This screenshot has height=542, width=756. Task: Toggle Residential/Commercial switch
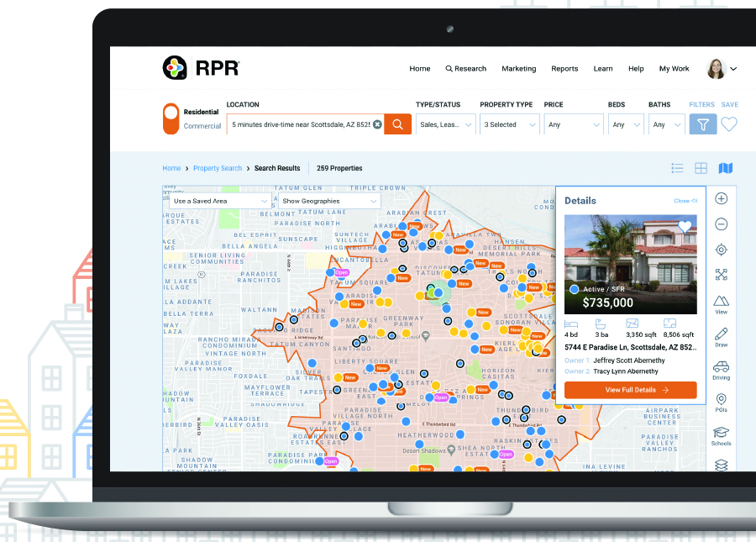tap(171, 118)
